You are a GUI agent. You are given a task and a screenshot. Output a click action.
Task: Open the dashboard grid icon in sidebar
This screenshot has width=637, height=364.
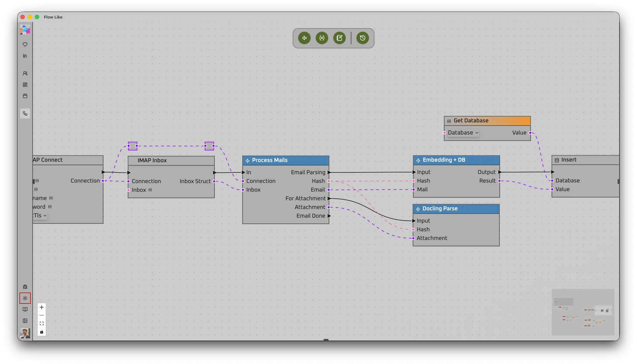tap(25, 85)
